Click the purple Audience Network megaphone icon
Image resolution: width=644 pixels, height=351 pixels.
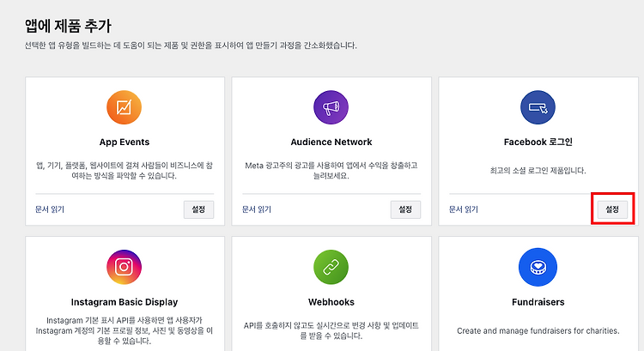tap(331, 107)
